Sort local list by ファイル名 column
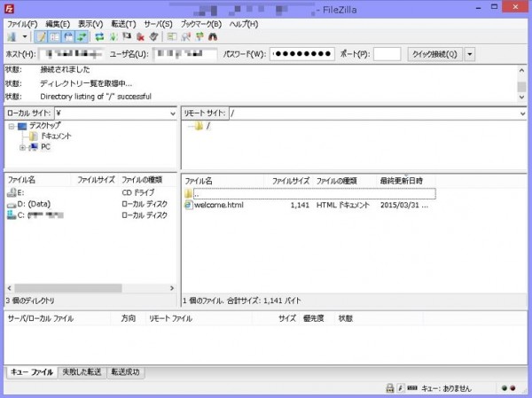This screenshot has height=398, width=532. coord(37,180)
